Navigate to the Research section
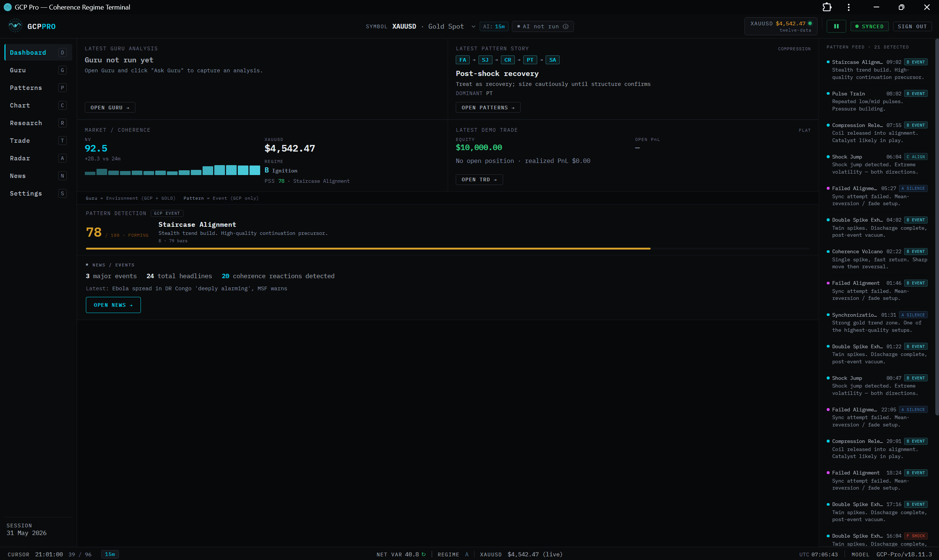 [38, 123]
